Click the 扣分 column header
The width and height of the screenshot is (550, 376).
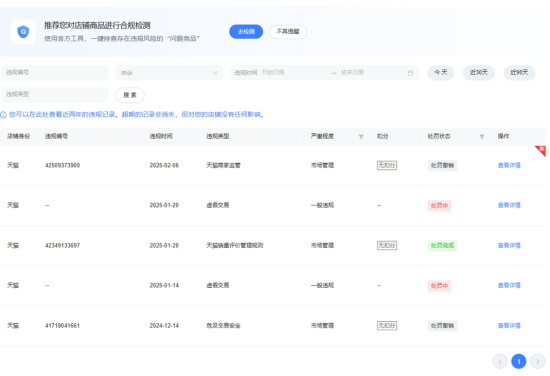click(x=382, y=136)
